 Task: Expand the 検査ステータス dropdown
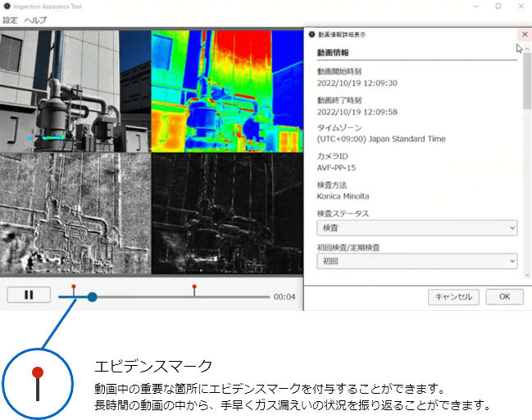[416, 227]
